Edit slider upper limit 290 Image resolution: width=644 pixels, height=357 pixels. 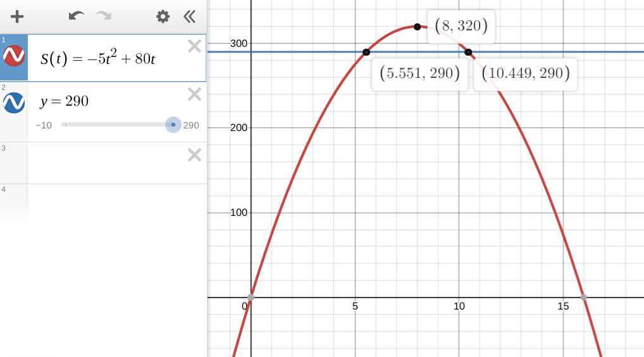[191, 125]
